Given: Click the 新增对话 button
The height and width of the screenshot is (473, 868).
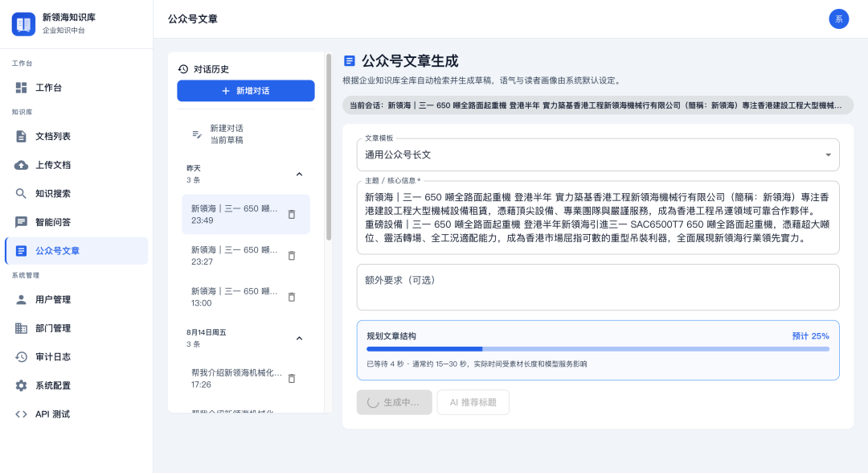Looking at the screenshot, I should 246,91.
